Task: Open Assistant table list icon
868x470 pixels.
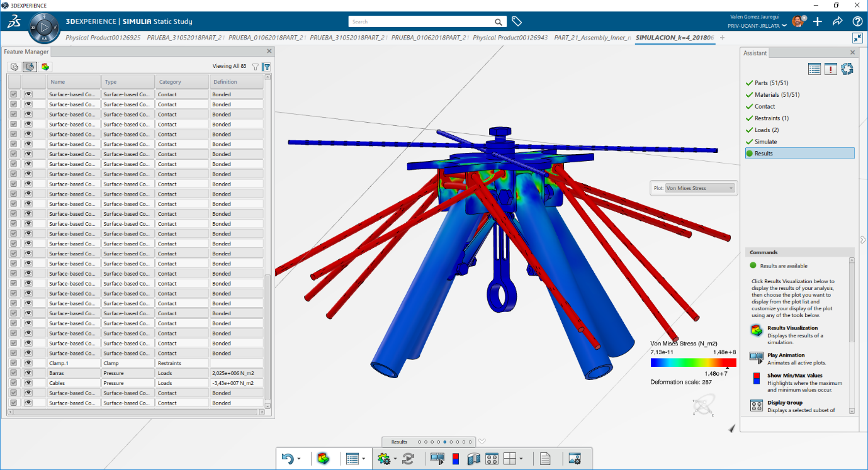Action: 814,69
